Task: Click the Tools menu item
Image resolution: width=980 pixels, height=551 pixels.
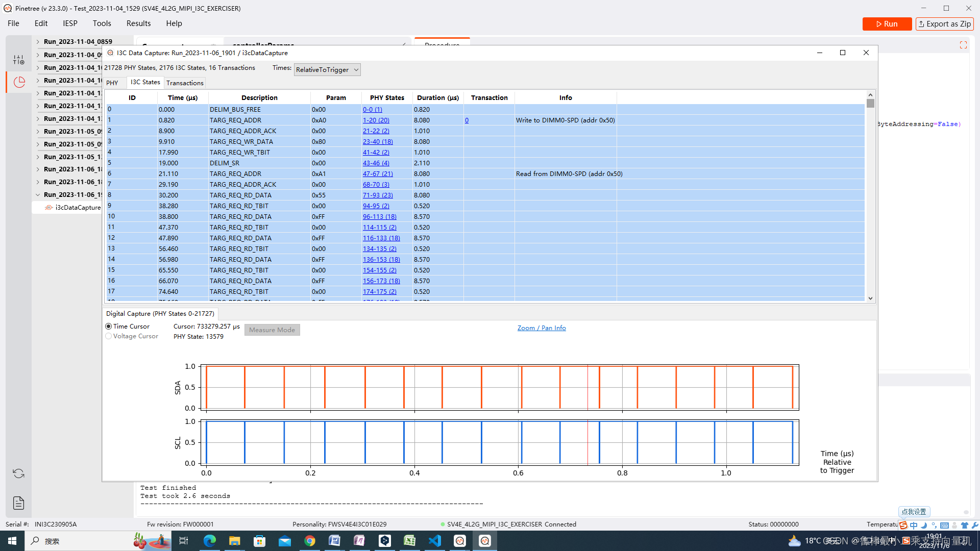Action: point(102,23)
